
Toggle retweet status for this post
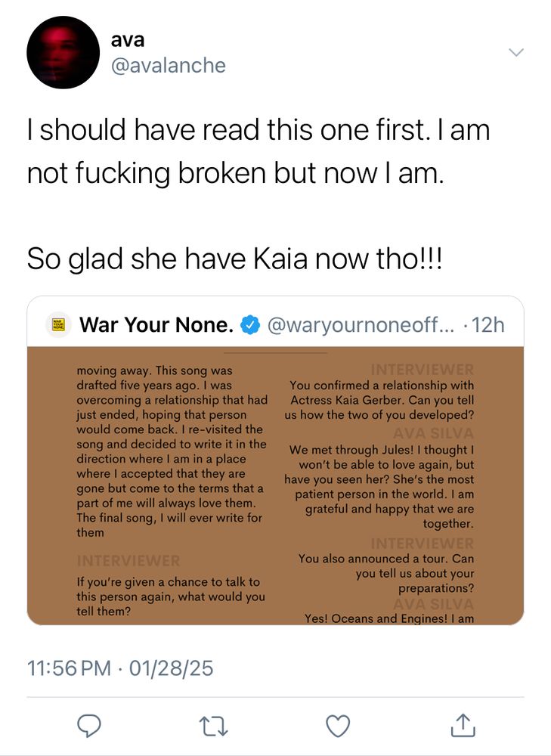click(x=212, y=725)
